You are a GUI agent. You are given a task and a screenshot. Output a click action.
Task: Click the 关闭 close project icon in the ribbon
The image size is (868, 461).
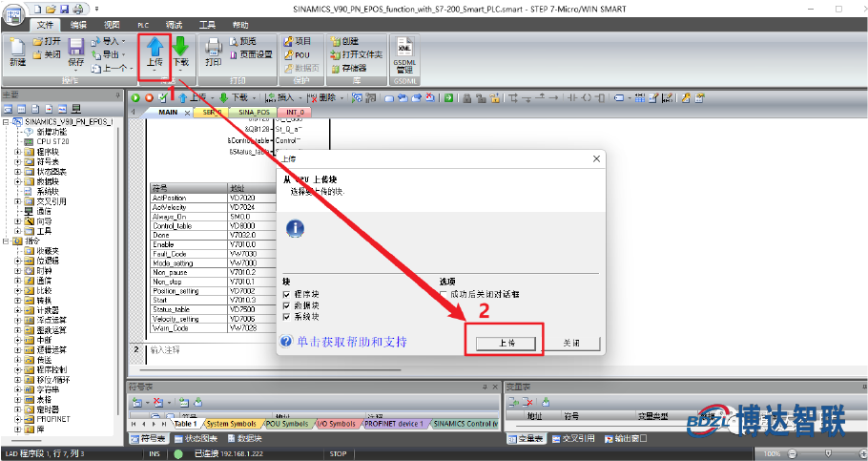coord(37,54)
